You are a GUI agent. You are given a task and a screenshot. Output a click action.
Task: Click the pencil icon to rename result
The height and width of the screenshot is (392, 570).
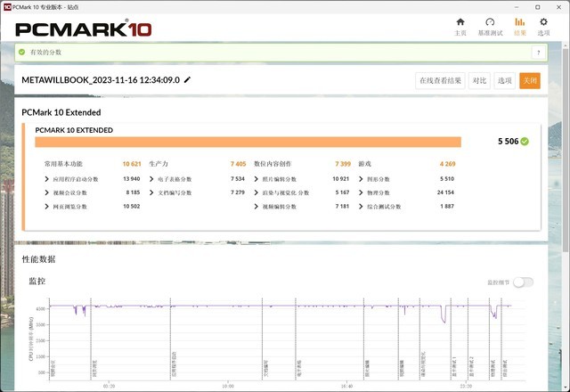tap(187, 79)
